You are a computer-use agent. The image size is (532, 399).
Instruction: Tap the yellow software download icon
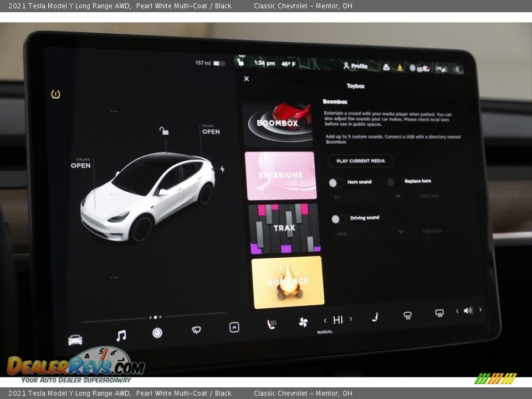pyautogui.click(x=400, y=68)
